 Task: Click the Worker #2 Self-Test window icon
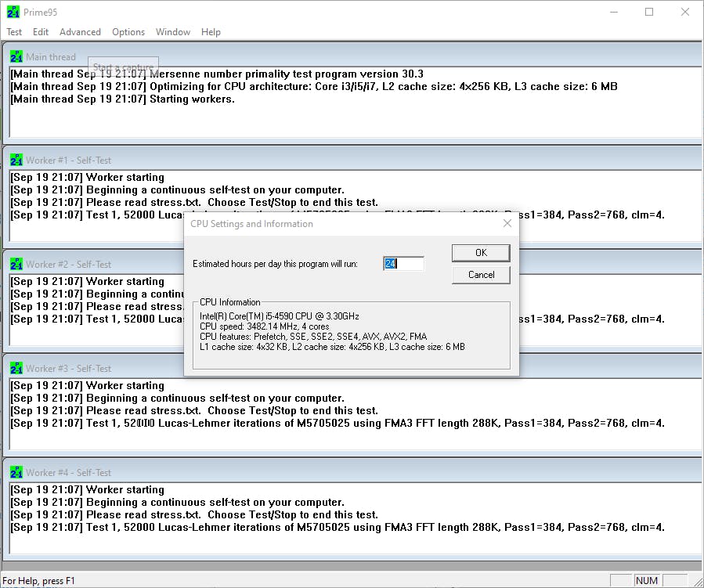click(x=16, y=265)
